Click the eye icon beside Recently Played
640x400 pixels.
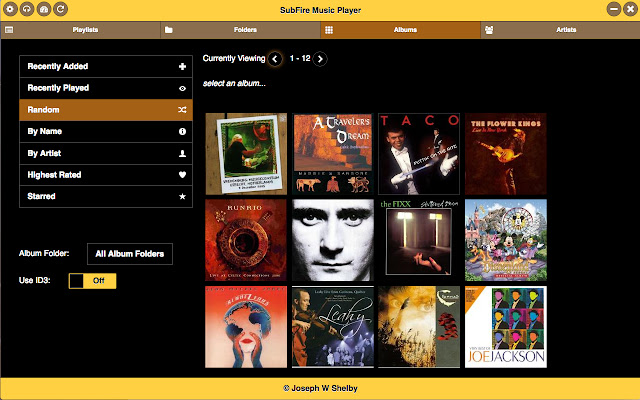point(182,88)
